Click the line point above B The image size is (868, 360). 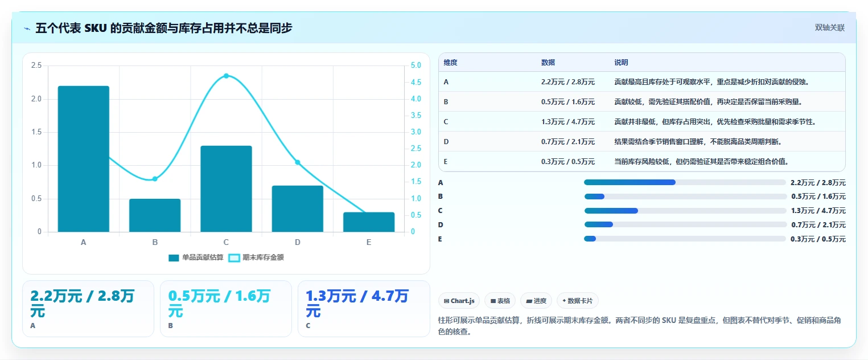tap(155, 179)
